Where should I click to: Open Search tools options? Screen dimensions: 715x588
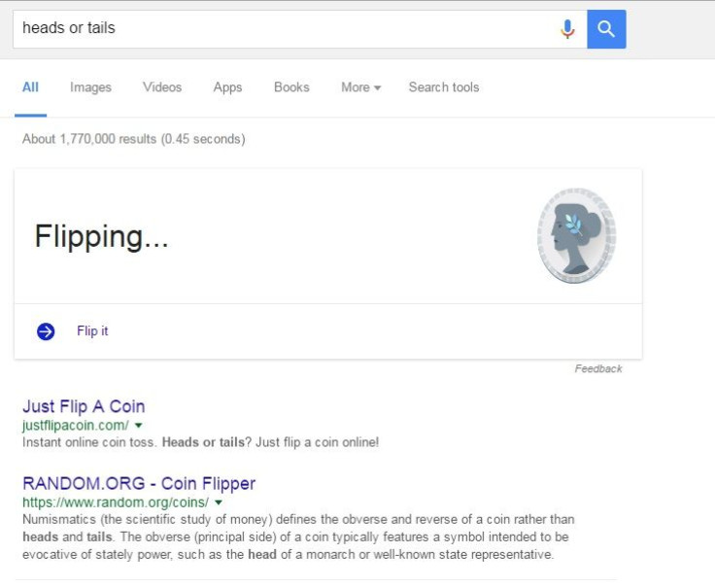[x=444, y=87]
